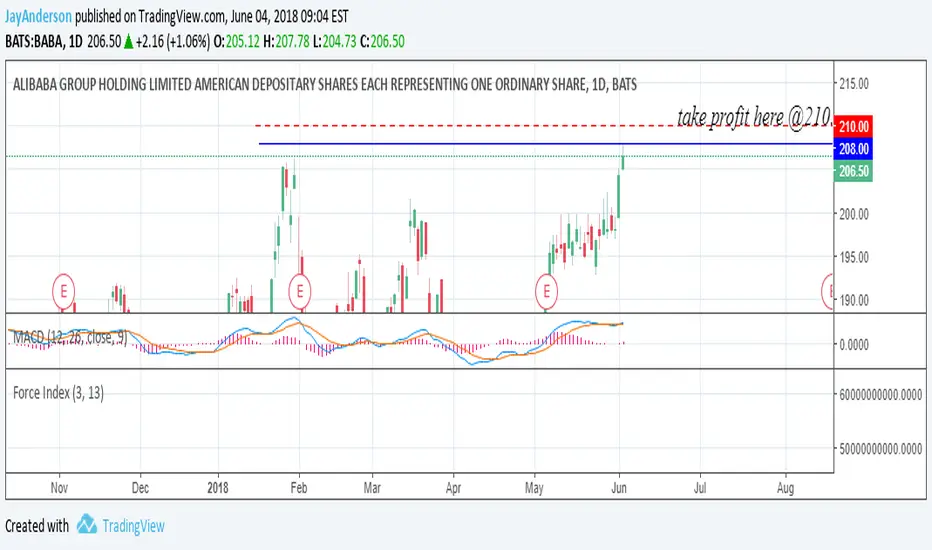
Task: Click the C:206.50 close value
Action: (383, 42)
